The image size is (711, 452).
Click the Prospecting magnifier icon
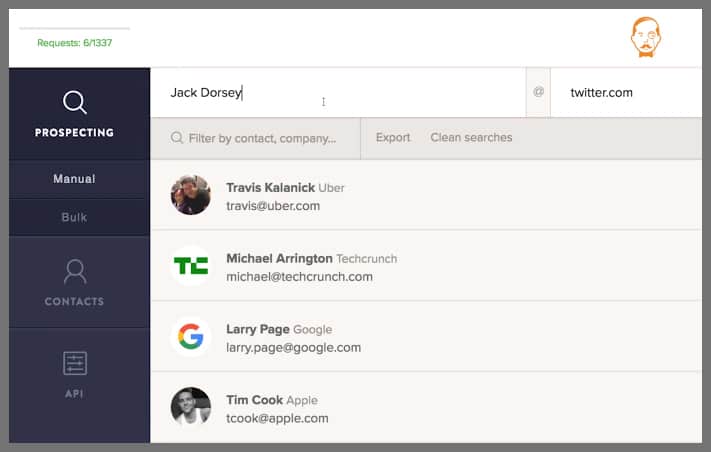pyautogui.click(x=75, y=102)
